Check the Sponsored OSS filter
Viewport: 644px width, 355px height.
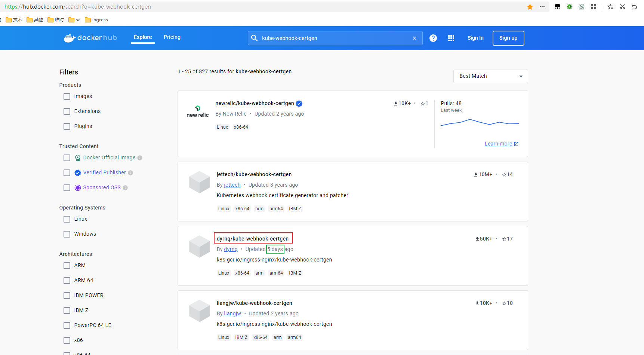click(x=67, y=188)
